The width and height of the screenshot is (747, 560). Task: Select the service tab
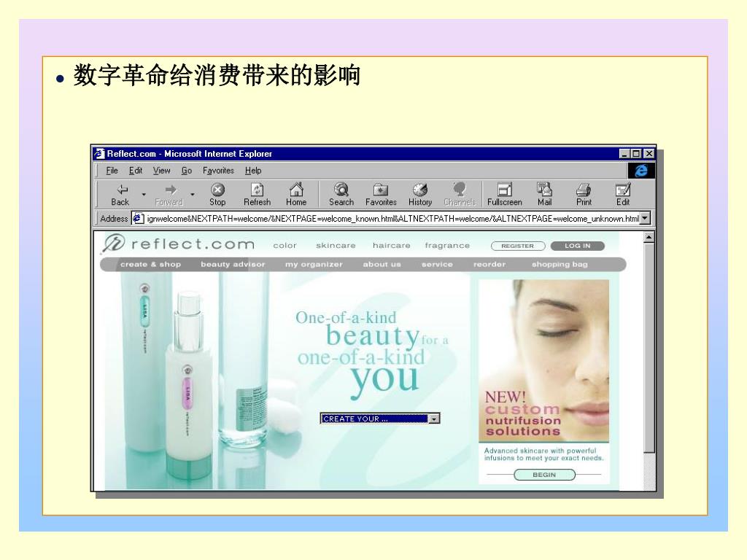coord(438,264)
